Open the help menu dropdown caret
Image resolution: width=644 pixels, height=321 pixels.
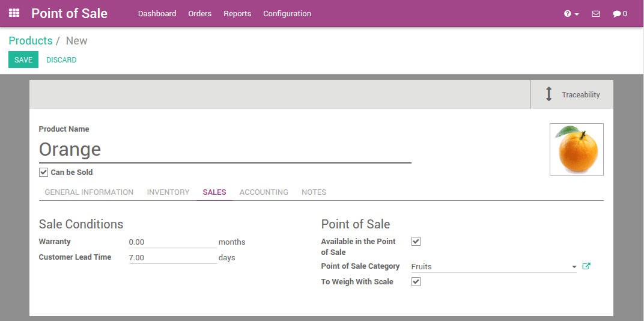[577, 14]
